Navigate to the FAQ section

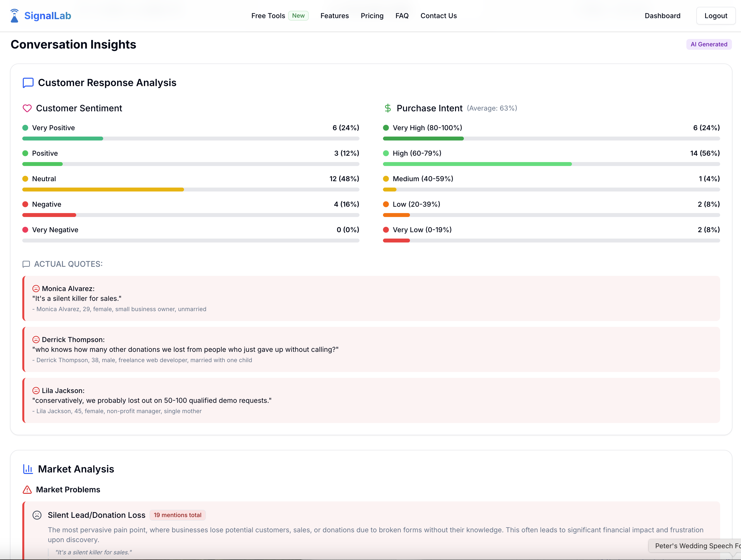click(x=402, y=15)
